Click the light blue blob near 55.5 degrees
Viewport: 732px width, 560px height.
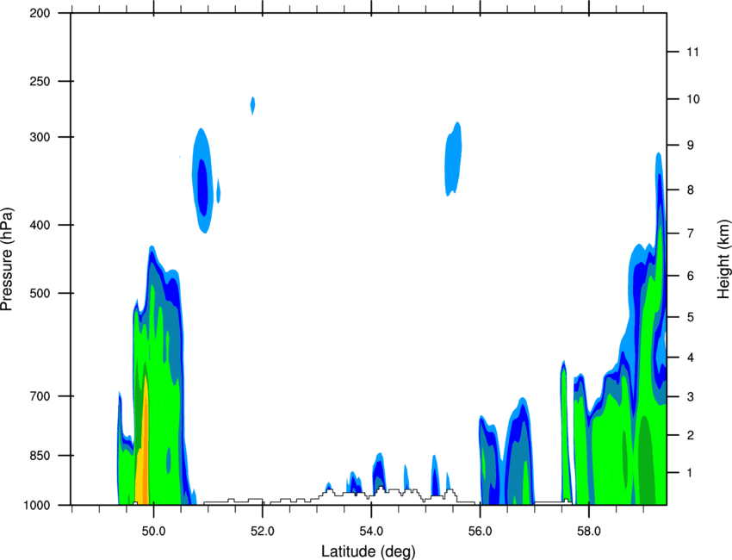pyautogui.click(x=452, y=159)
